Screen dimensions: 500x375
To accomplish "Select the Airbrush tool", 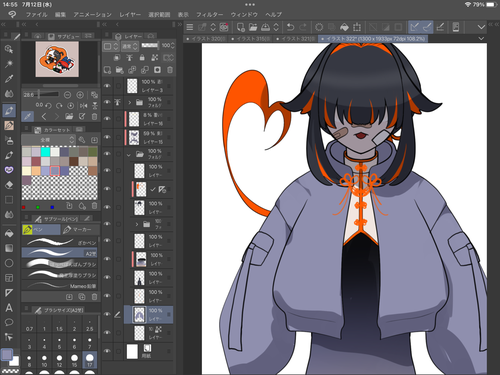I will pyautogui.click(x=9, y=140).
